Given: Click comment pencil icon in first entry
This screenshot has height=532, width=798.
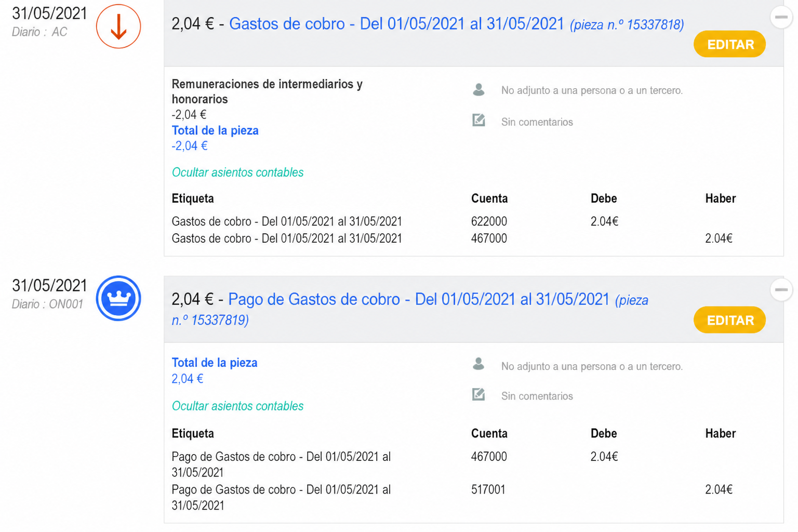Looking at the screenshot, I should coord(478,121).
